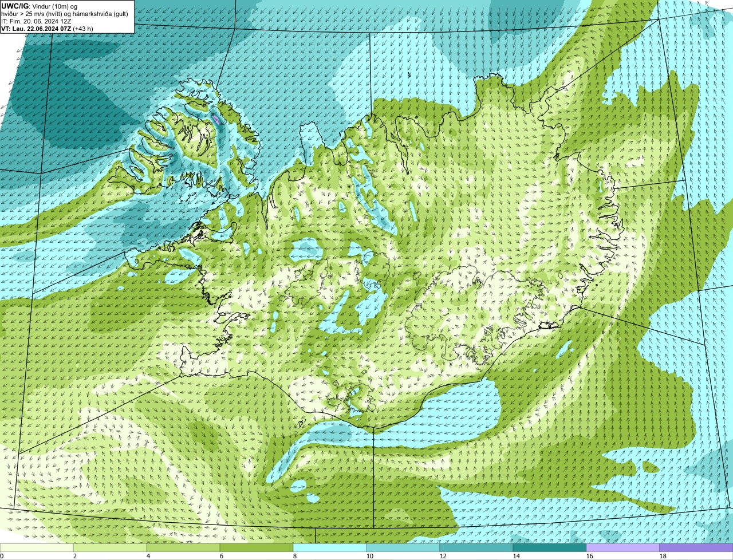Click the scale label '6'
Image resolution: width=733 pixels, height=560 pixels.
point(222,556)
